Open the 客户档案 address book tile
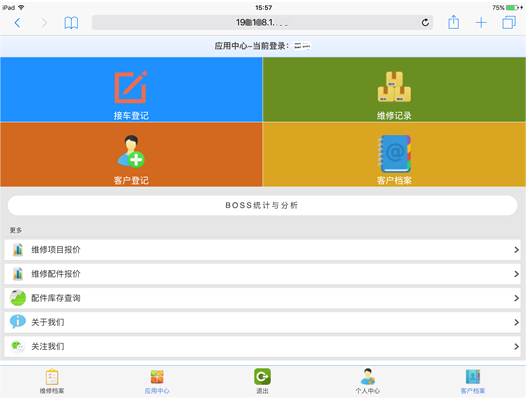The image size is (526, 398). pyautogui.click(x=394, y=154)
